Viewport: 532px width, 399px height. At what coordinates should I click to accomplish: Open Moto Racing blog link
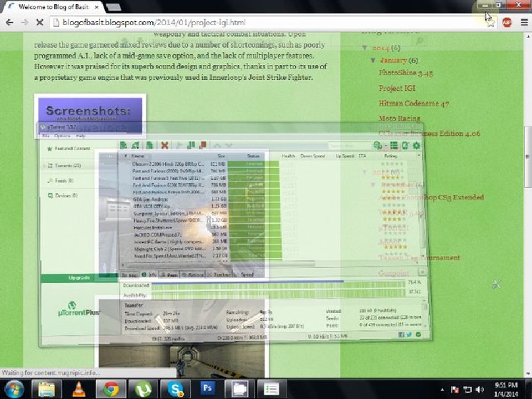pyautogui.click(x=400, y=119)
